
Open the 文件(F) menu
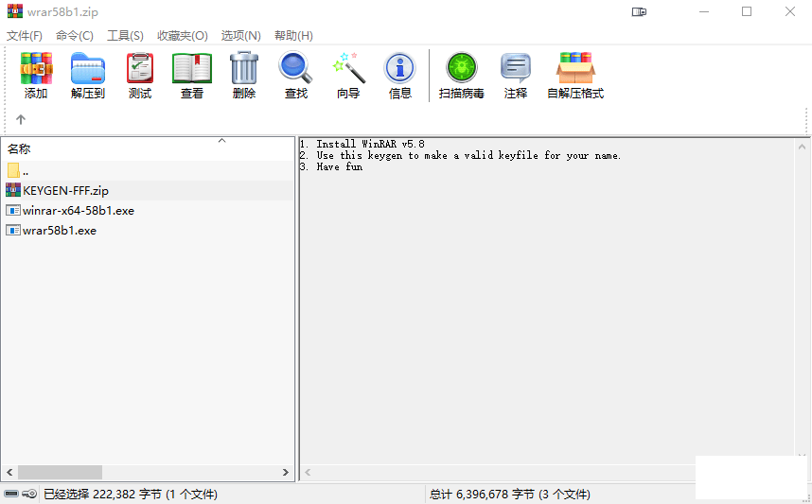[x=25, y=35]
